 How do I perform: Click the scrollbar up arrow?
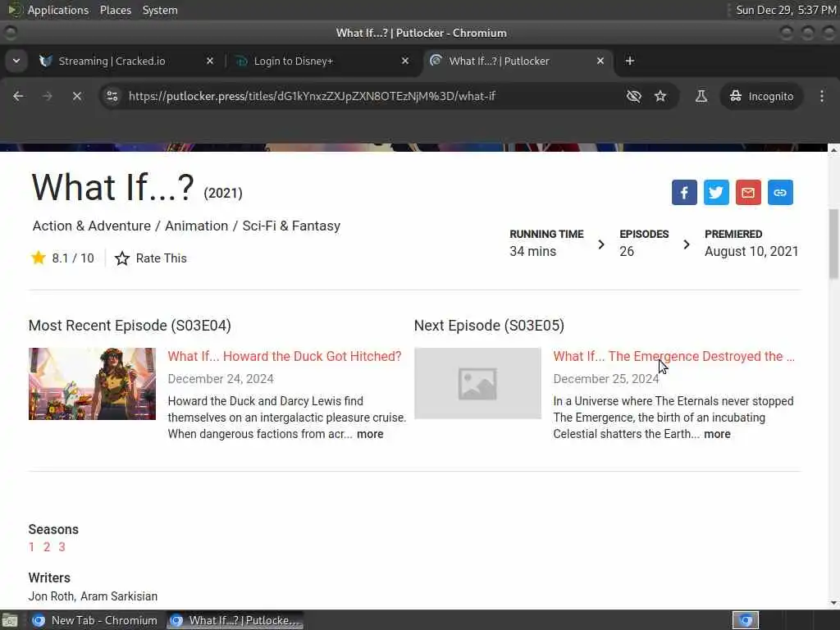(x=833, y=150)
